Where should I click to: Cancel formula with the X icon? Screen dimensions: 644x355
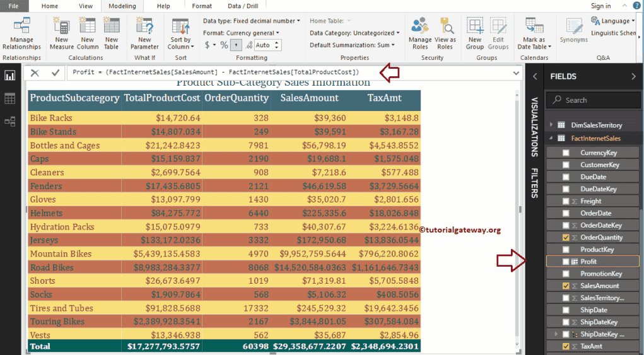(35, 73)
